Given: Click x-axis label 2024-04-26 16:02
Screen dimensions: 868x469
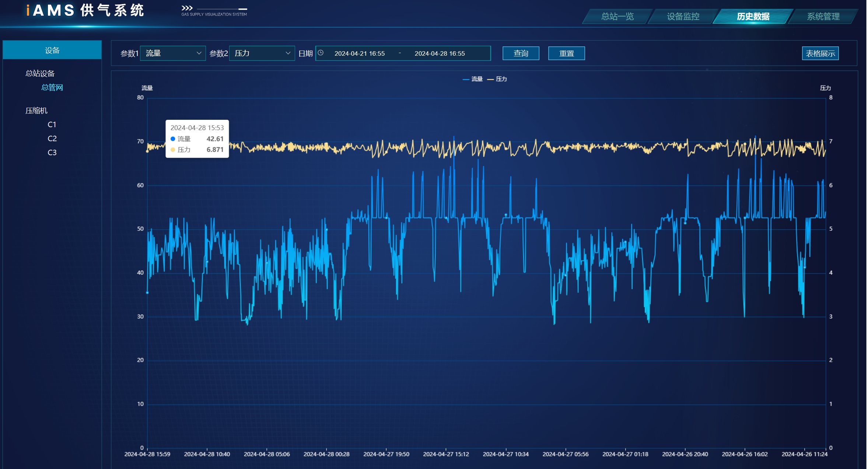Looking at the screenshot, I should coord(745,454).
